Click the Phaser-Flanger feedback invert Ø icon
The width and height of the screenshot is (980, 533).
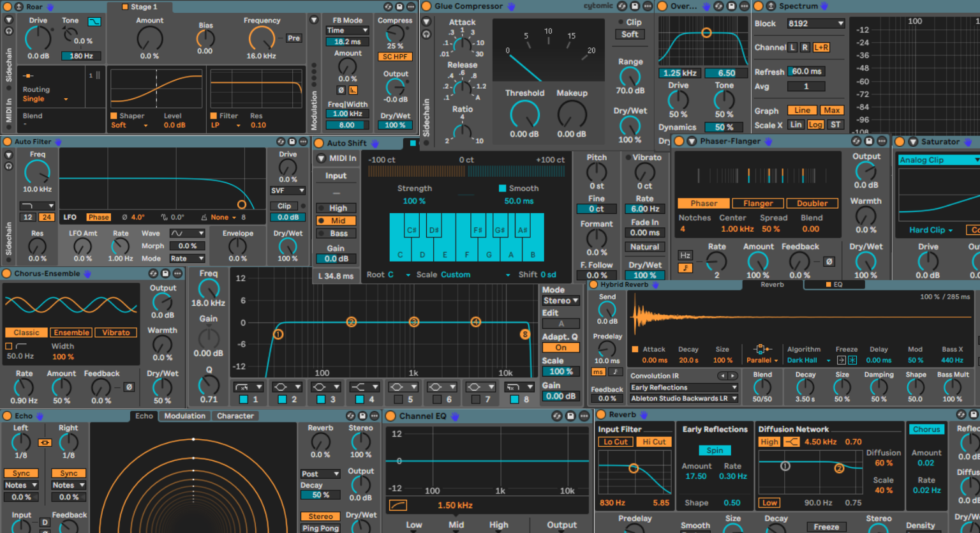[x=828, y=261]
